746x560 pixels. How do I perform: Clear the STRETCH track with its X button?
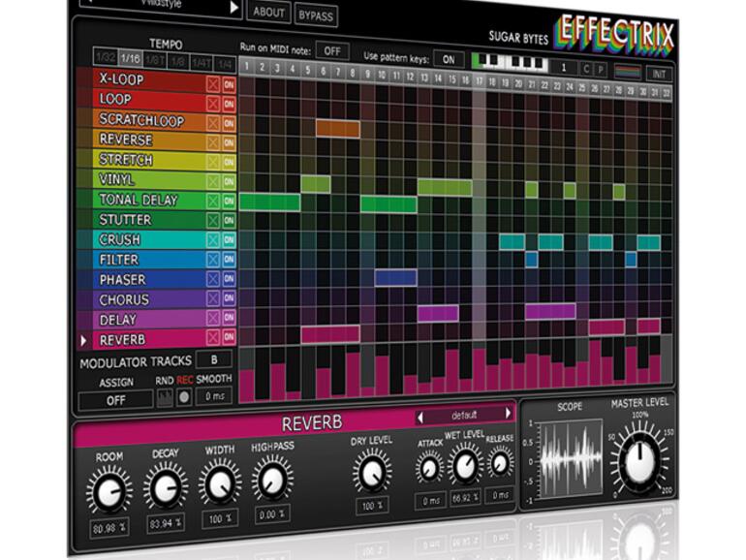pos(213,162)
